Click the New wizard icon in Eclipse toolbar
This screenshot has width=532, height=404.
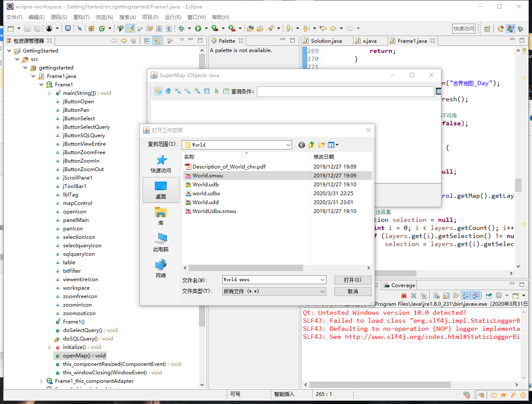(11, 28)
